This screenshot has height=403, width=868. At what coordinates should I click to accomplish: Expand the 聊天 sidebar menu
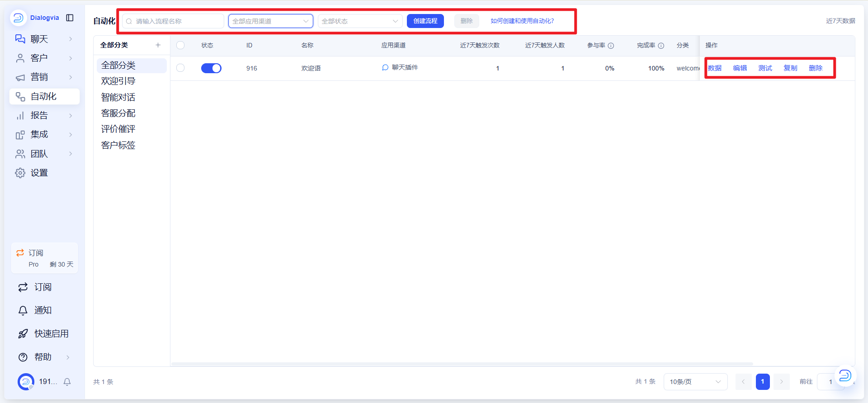[44, 39]
